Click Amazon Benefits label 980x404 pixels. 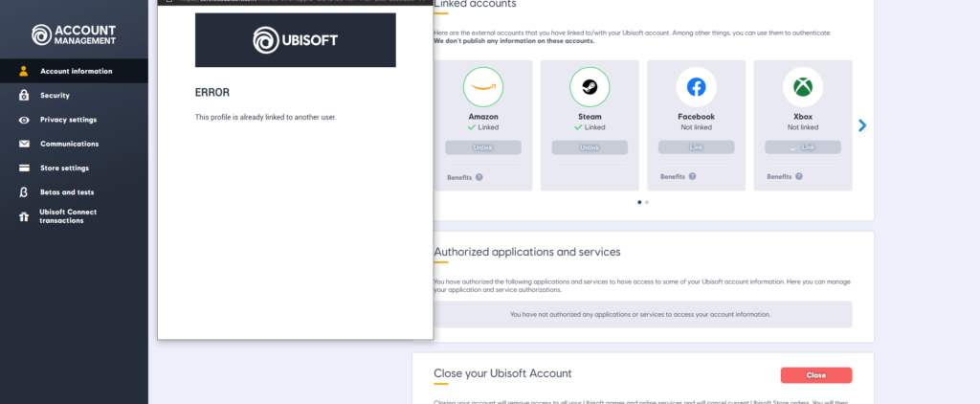click(x=459, y=178)
